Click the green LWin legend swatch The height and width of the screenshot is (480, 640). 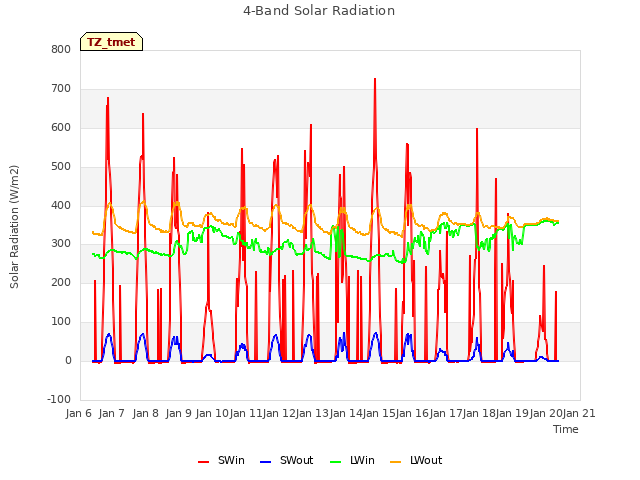pos(335,462)
